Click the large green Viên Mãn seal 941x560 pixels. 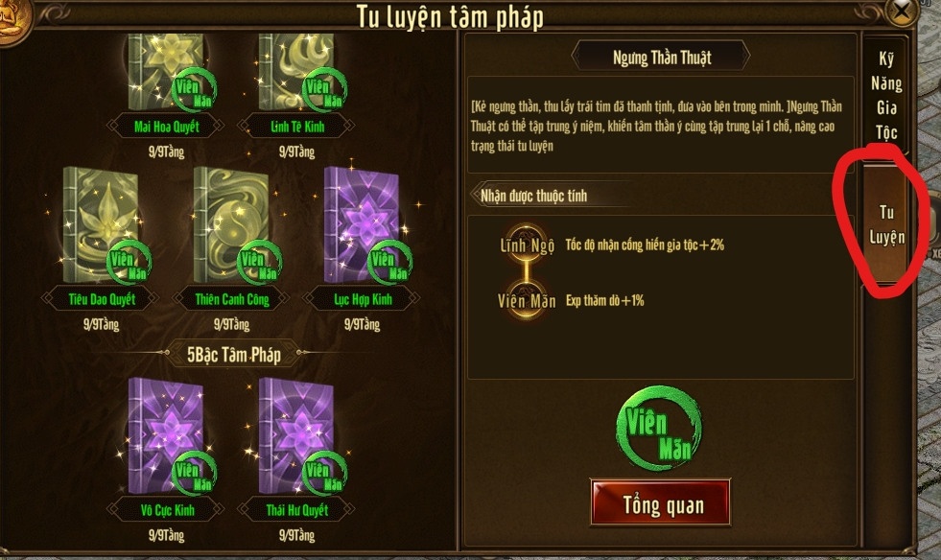point(659,428)
